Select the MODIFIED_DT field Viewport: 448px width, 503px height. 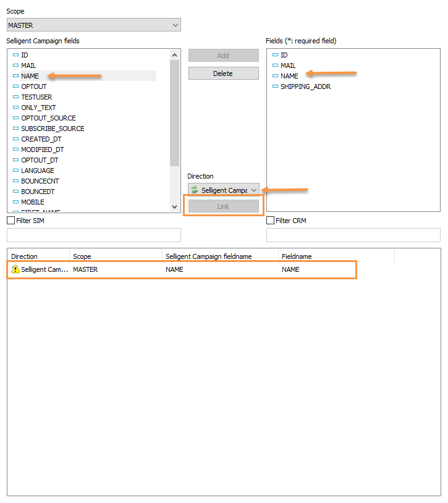pos(43,150)
